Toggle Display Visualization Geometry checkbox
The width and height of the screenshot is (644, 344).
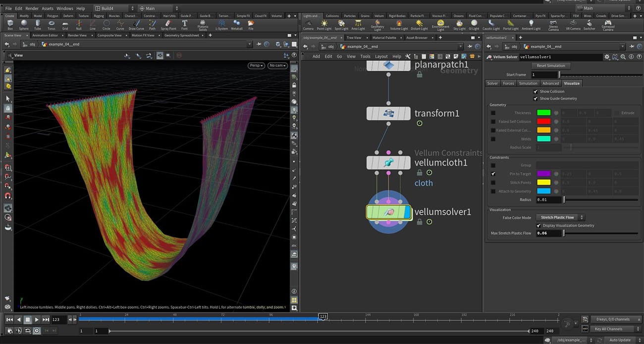point(539,226)
